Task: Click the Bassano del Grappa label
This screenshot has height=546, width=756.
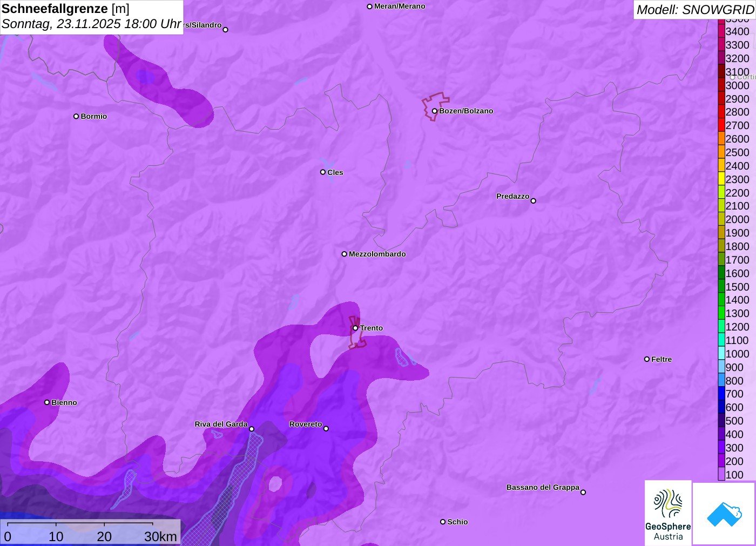Action: (x=543, y=487)
